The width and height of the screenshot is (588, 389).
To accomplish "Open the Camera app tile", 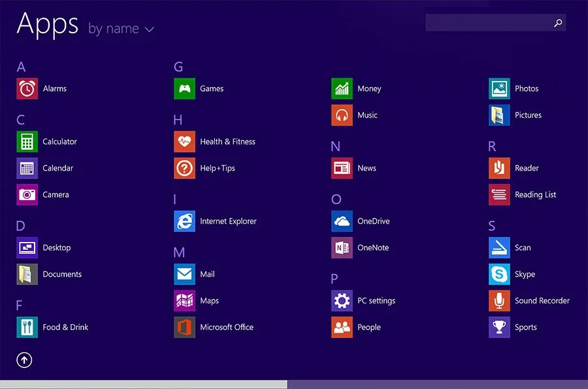I will coord(27,194).
